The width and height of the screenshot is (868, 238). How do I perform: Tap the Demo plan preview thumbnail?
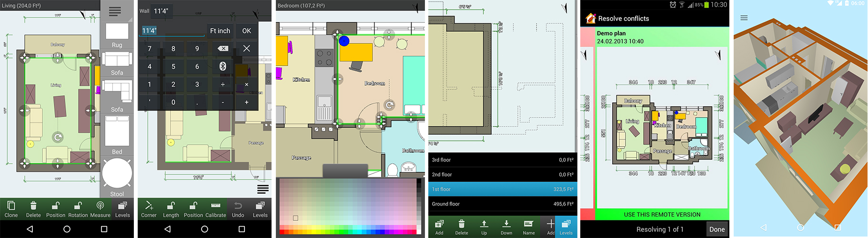pos(662,127)
